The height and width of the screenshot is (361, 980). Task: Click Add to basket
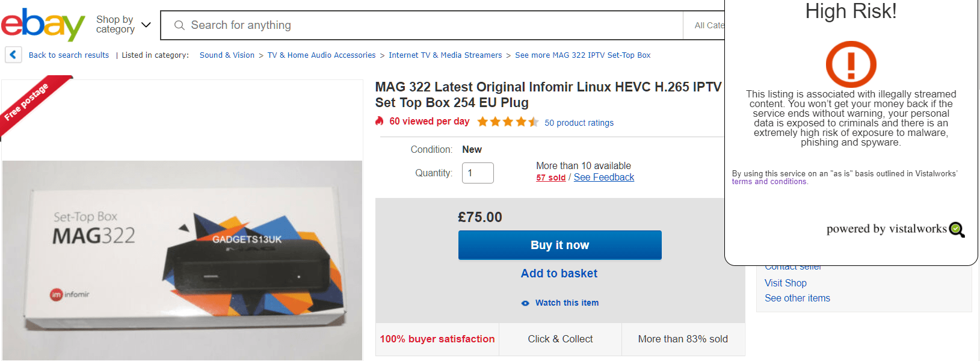coord(559,273)
